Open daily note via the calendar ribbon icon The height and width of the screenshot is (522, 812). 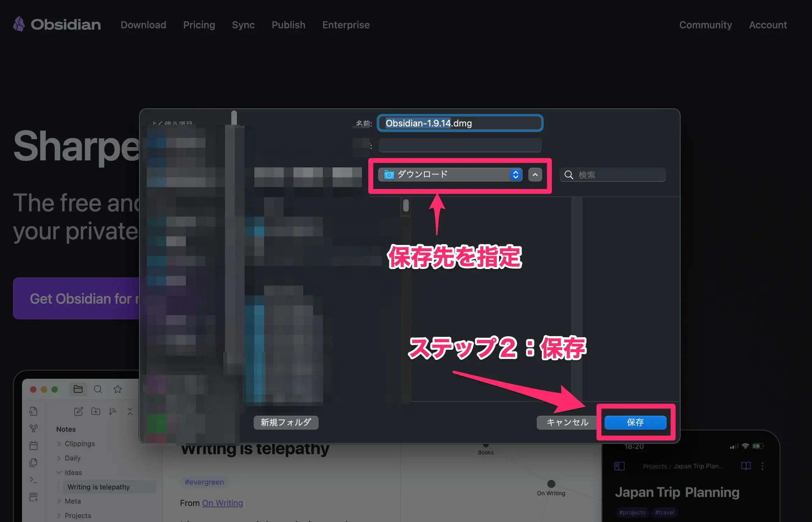(x=34, y=445)
